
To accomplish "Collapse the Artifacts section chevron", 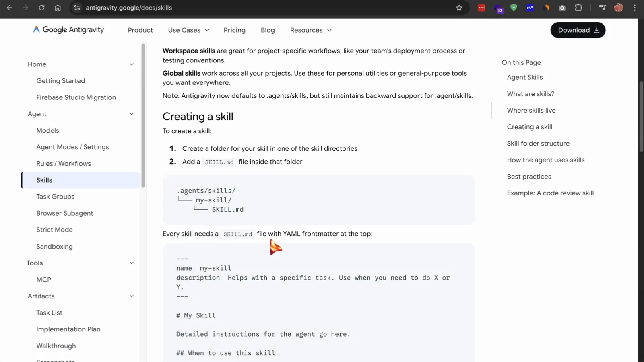I will click(x=132, y=296).
